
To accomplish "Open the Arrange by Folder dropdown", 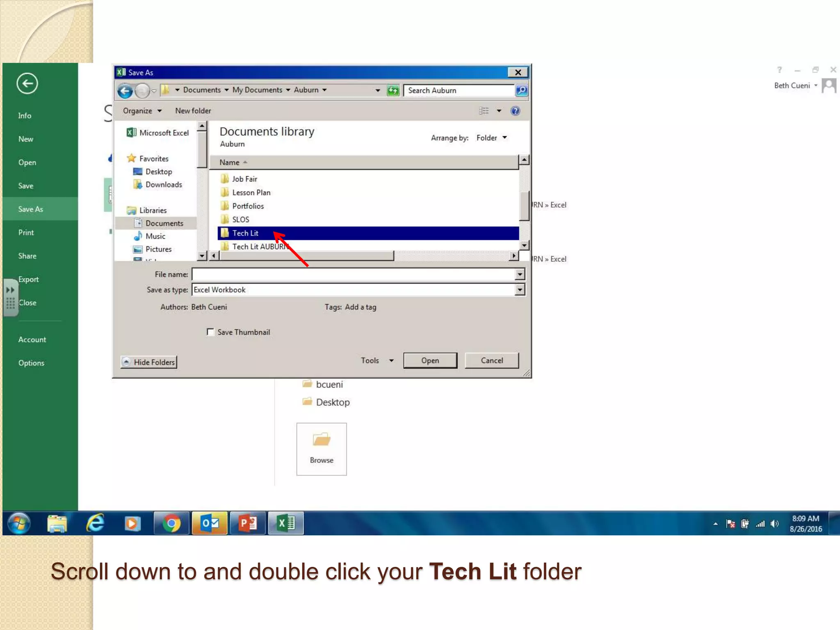I will [x=492, y=138].
